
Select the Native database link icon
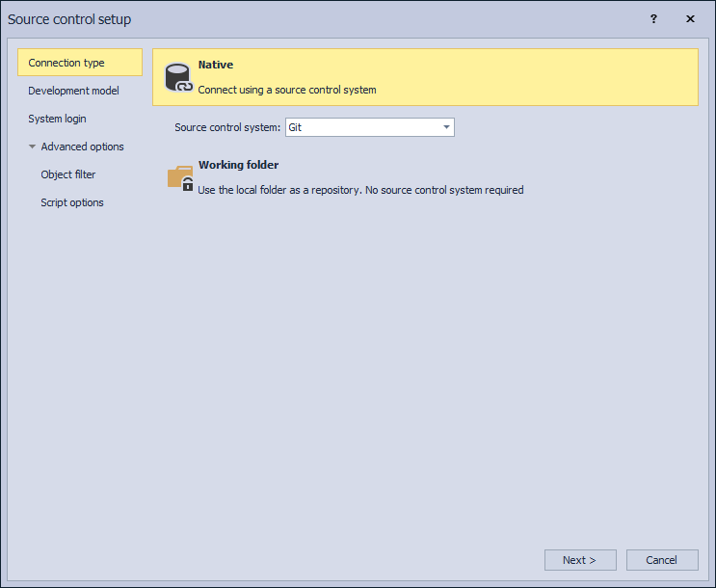(x=178, y=78)
